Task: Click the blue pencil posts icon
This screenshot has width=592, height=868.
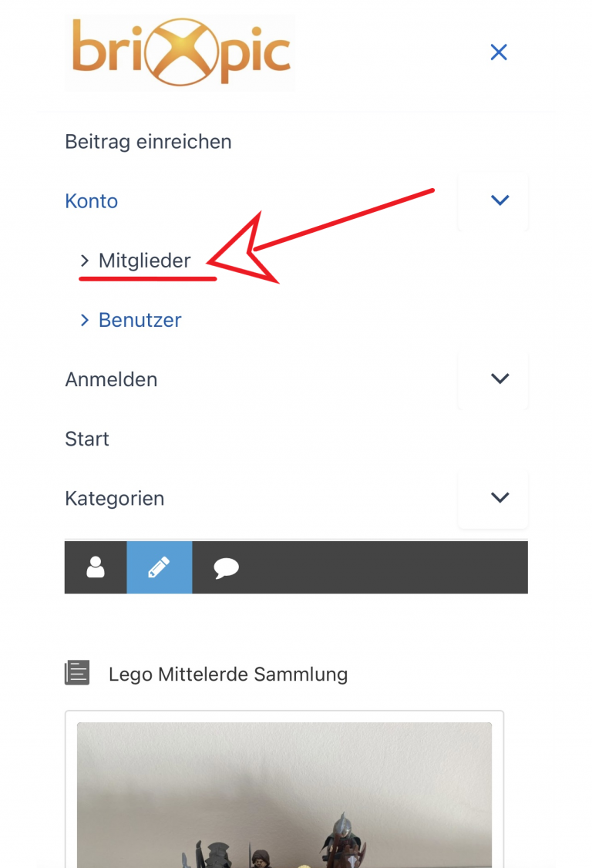Action: pyautogui.click(x=159, y=567)
